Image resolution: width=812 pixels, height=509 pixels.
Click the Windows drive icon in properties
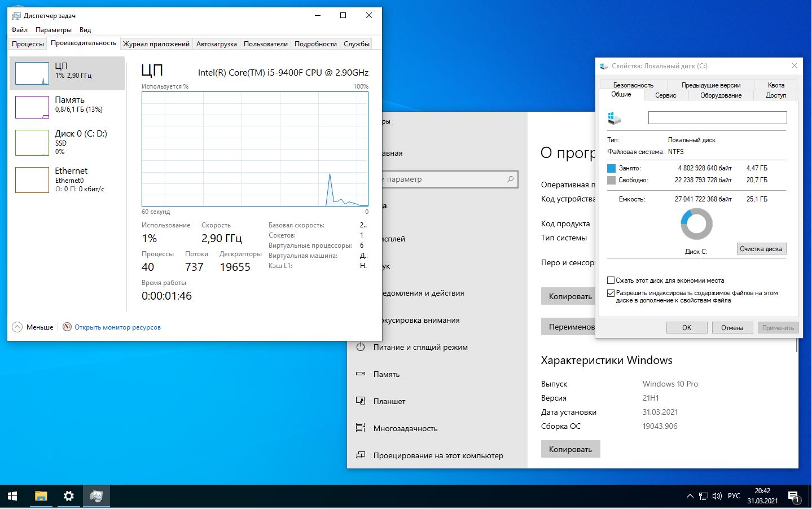[615, 118]
